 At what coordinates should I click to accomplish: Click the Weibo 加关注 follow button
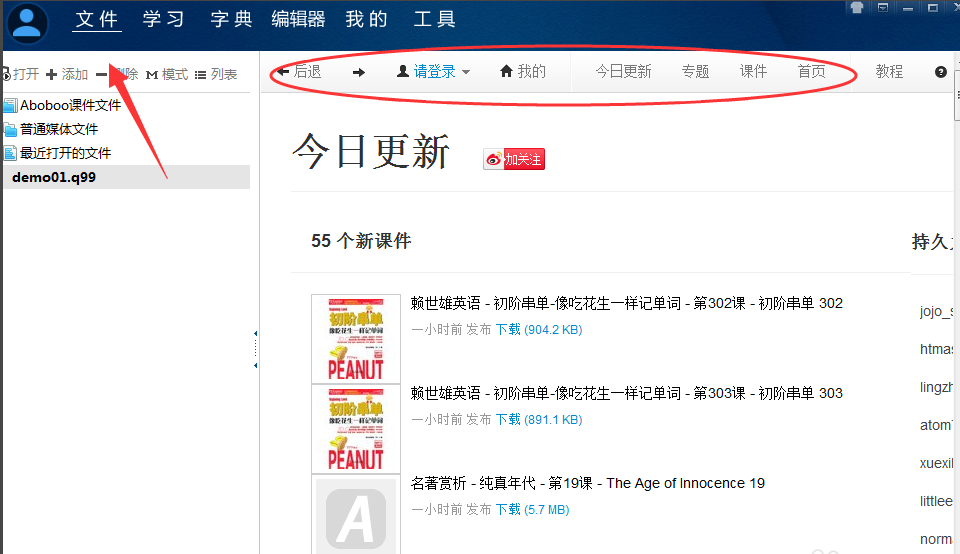coord(514,159)
